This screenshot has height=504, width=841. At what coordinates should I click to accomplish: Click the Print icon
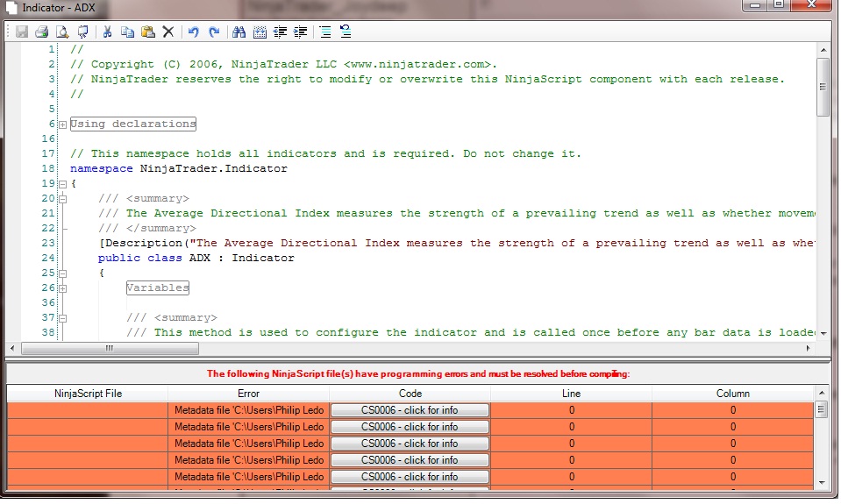click(x=42, y=32)
